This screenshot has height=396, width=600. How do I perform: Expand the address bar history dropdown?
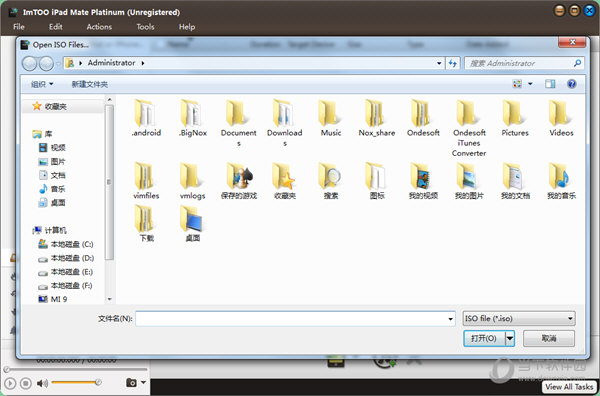[439, 63]
